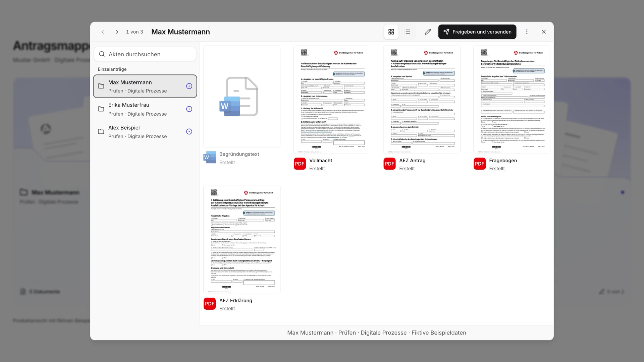Click folder icon next to Erika Musterfrau
Image resolution: width=644 pixels, height=362 pixels.
(101, 109)
